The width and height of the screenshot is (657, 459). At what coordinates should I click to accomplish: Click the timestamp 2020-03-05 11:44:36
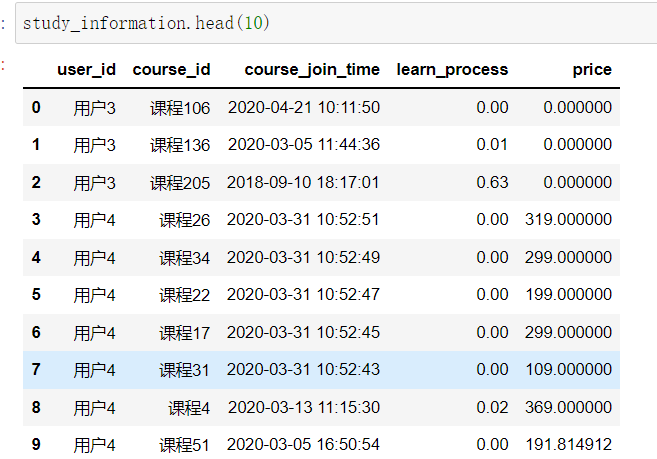click(304, 145)
